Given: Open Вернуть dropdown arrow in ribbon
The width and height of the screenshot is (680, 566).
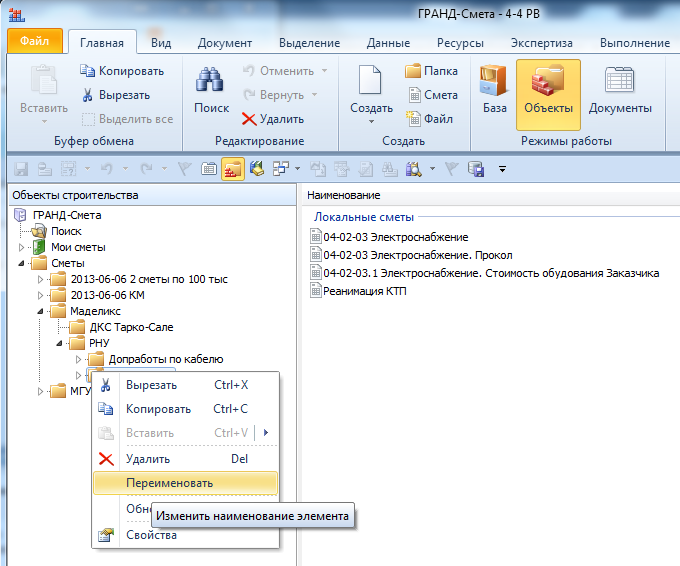Looking at the screenshot, I should pyautogui.click(x=314, y=95).
